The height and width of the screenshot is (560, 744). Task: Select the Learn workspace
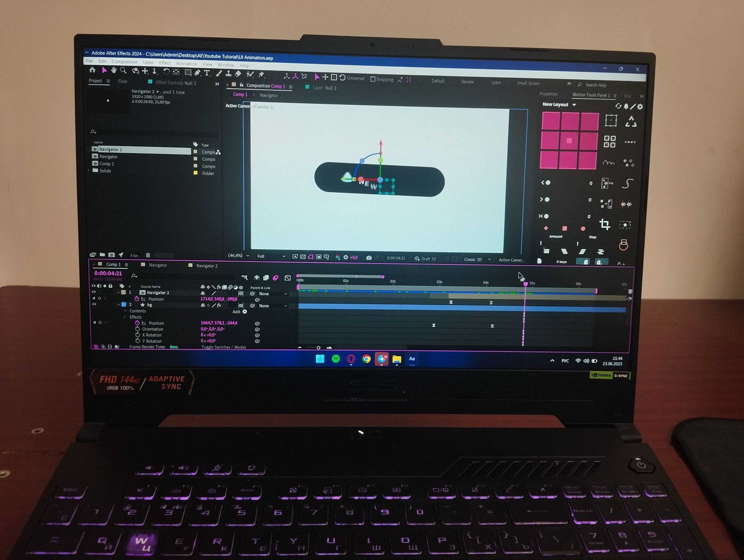pyautogui.click(x=496, y=82)
